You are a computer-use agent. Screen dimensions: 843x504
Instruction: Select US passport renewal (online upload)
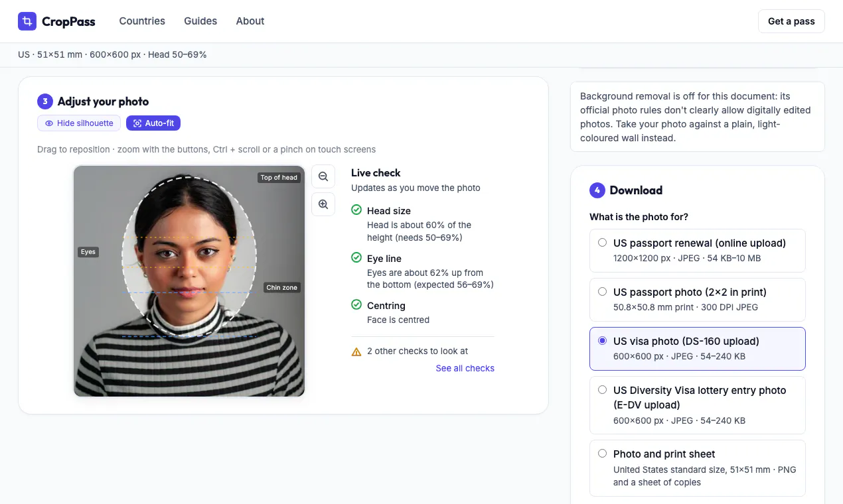coord(698,251)
